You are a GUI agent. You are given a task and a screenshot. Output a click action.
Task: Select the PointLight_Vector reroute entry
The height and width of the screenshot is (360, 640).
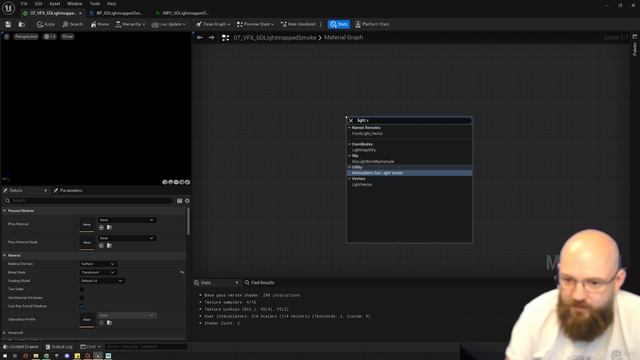(367, 133)
